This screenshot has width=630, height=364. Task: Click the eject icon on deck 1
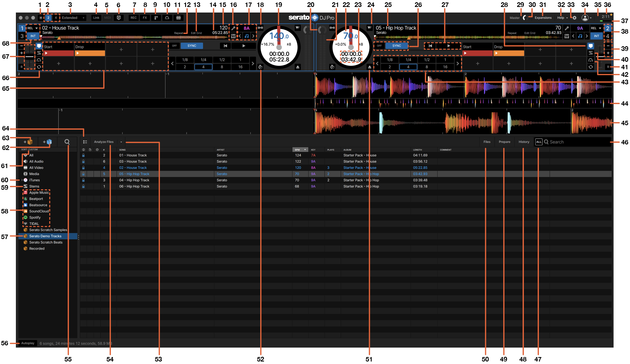[298, 67]
